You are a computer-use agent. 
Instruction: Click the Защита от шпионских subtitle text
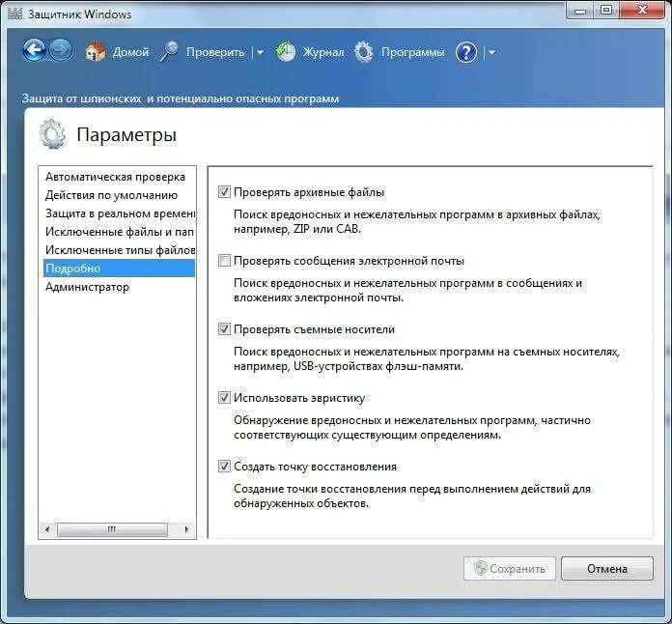click(x=181, y=99)
